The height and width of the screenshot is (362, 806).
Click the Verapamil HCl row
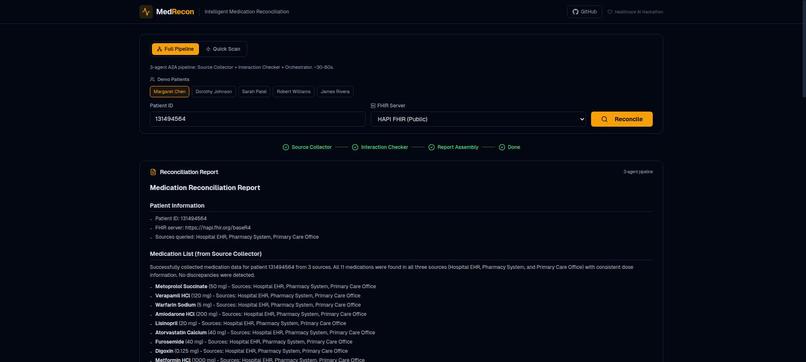(x=258, y=296)
